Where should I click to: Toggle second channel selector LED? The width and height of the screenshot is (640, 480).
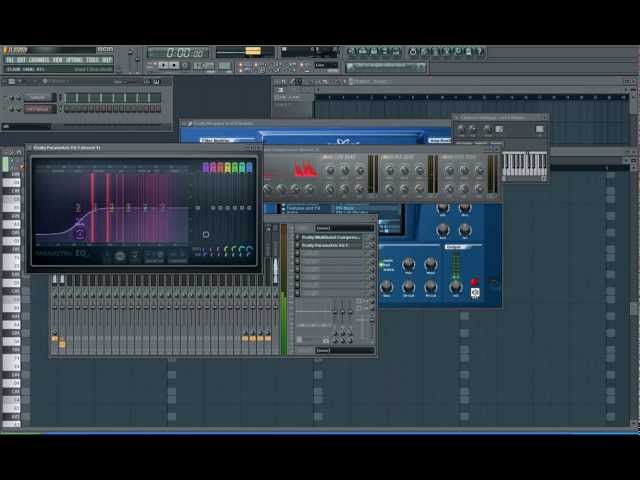point(60,109)
